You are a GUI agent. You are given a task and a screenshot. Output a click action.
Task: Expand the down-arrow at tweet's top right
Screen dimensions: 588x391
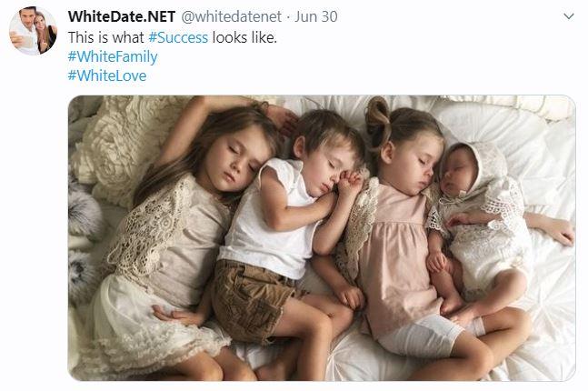[569, 16]
